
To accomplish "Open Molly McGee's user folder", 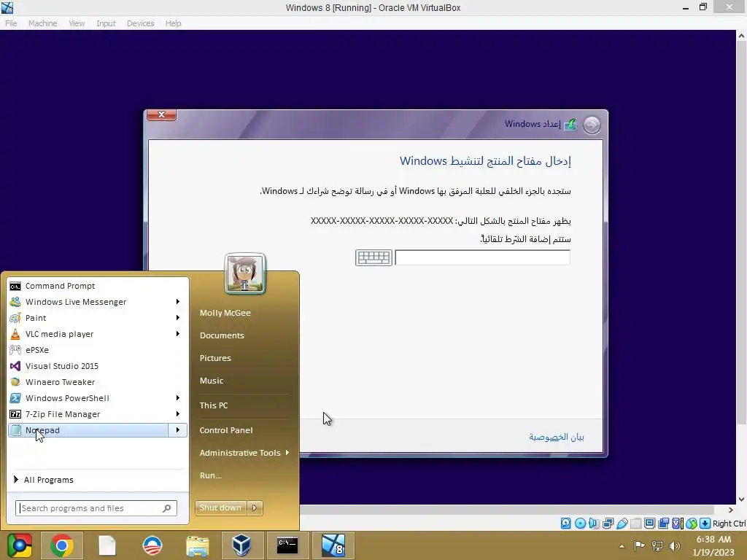I will (x=225, y=313).
